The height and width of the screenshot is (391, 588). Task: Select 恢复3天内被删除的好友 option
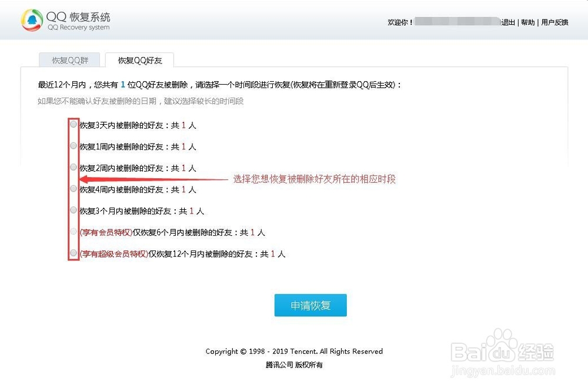[73, 124]
